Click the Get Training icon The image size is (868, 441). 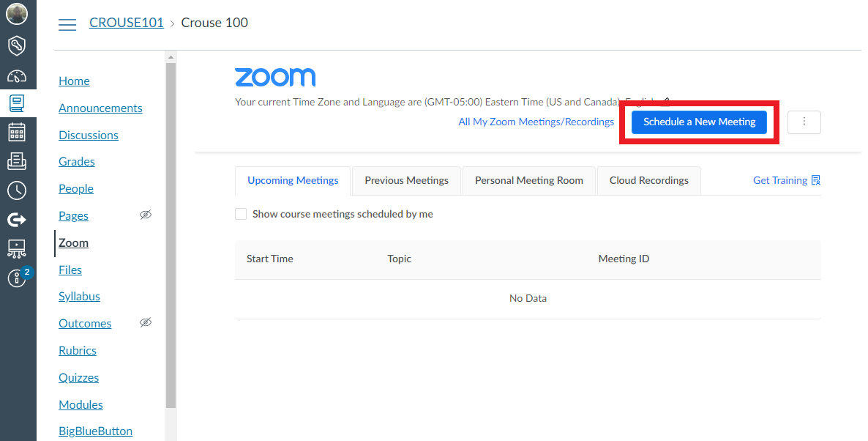coord(815,181)
